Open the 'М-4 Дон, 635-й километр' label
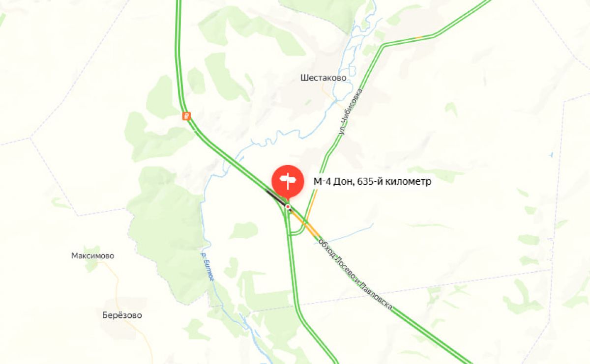This screenshot has width=590, height=364. [x=372, y=182]
